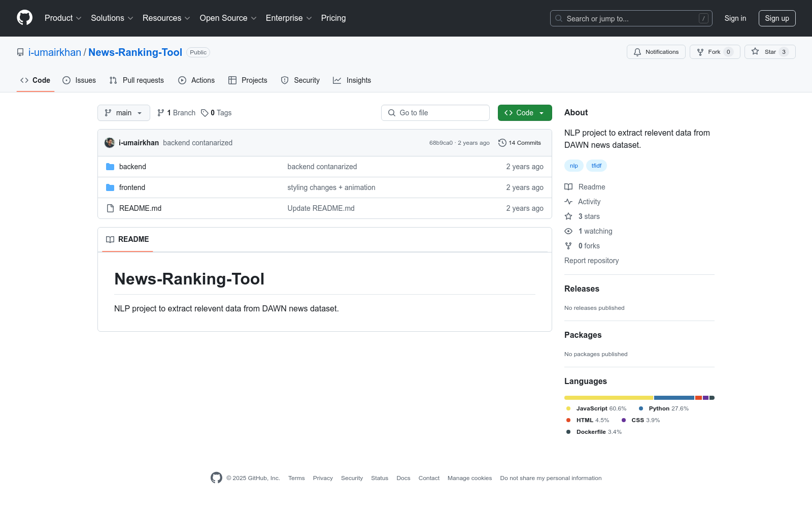
Task: Click the Docs link in the footer
Action: tap(403, 478)
